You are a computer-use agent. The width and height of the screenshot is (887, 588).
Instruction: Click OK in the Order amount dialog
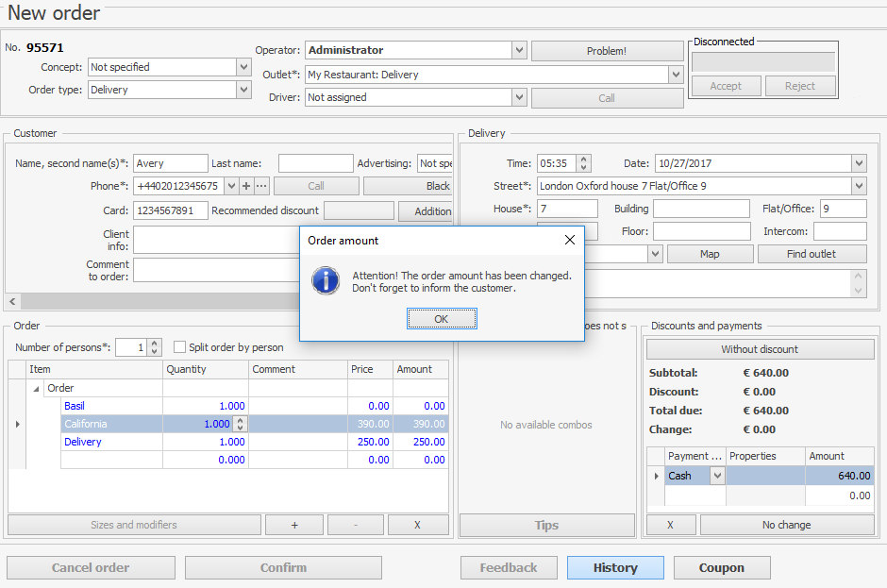(442, 319)
